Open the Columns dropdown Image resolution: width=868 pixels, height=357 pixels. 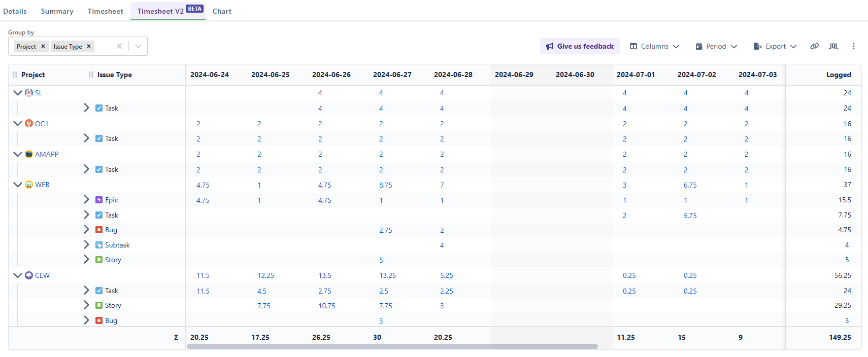click(x=655, y=46)
